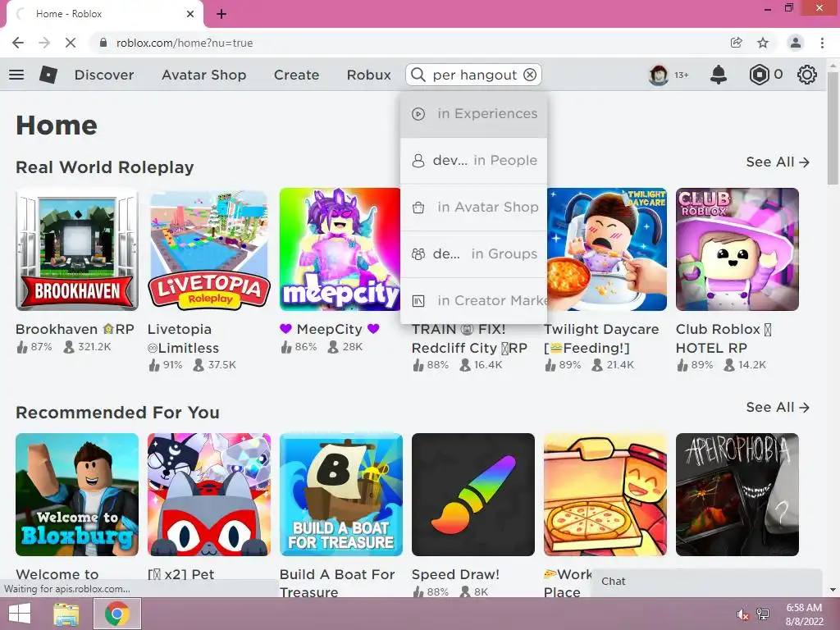Image resolution: width=840 pixels, height=630 pixels.
Task: Open the Speed Draw! paintbrush thumbnail
Action: (473, 495)
